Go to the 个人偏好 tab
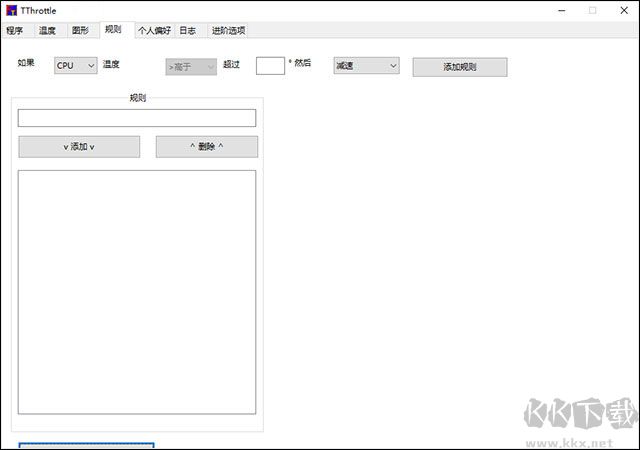Viewport: 640px width, 450px height. (155, 31)
